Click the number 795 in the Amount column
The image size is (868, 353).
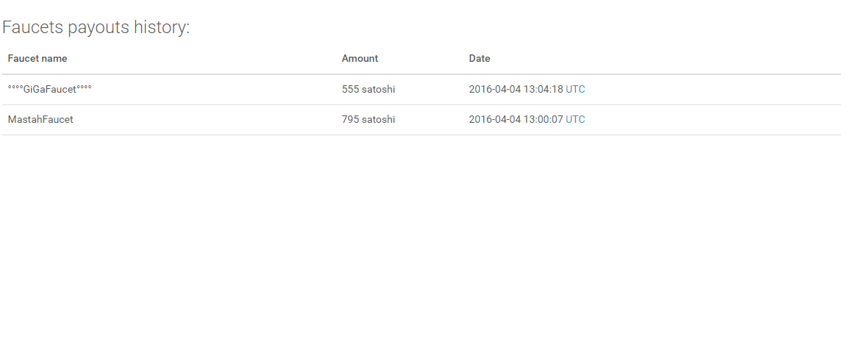point(350,120)
